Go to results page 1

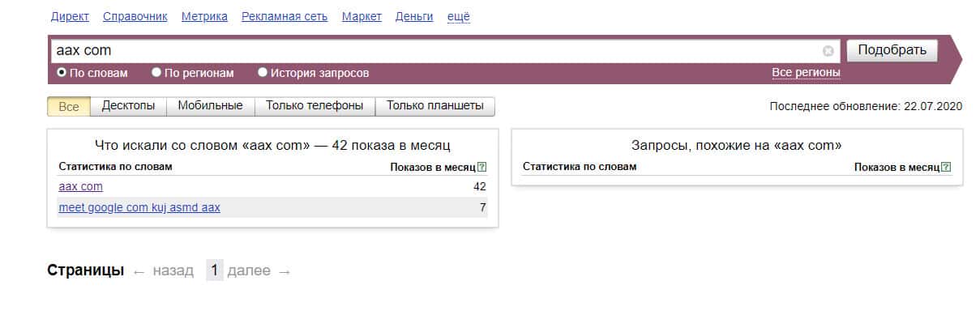[x=214, y=270]
